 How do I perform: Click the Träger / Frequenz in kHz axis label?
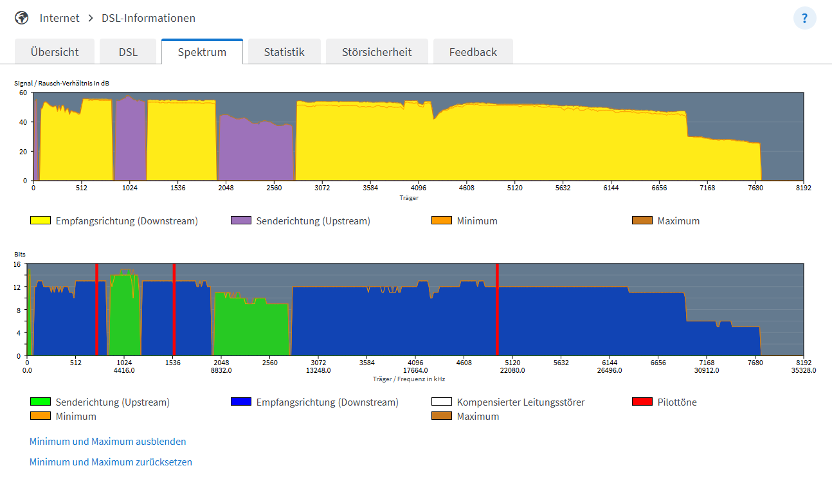tap(409, 379)
